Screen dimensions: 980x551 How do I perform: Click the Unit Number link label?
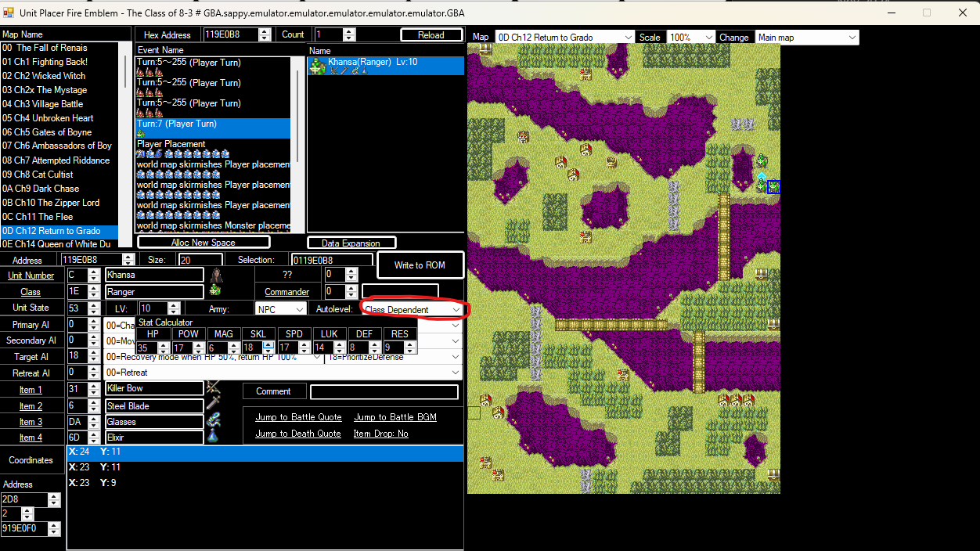pyautogui.click(x=31, y=275)
